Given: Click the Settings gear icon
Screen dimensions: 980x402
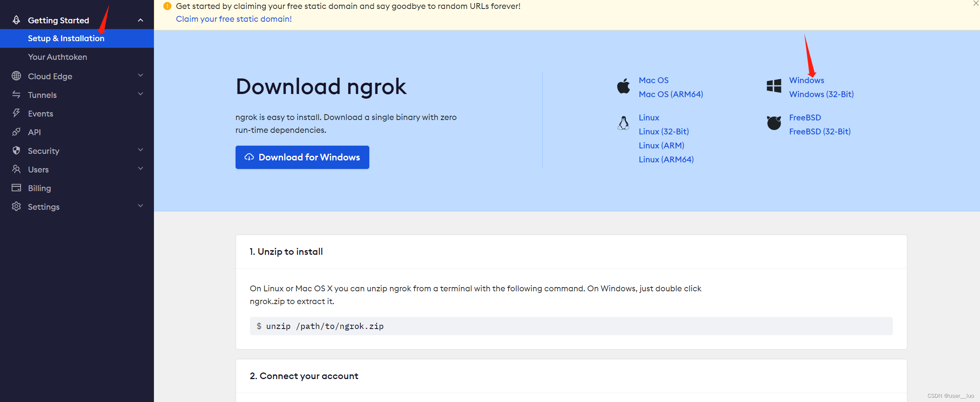Looking at the screenshot, I should 16,206.
